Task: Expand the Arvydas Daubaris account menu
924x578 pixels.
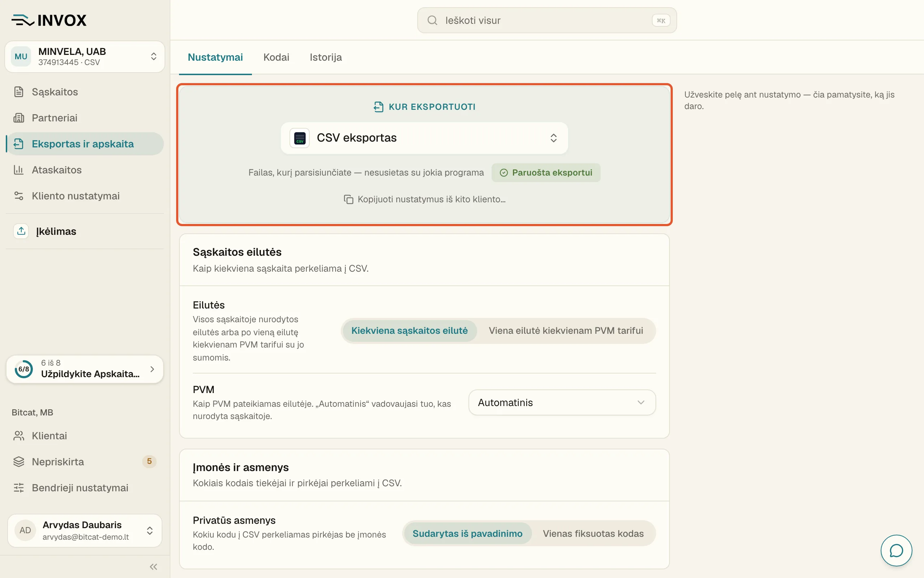Action: pos(85,530)
